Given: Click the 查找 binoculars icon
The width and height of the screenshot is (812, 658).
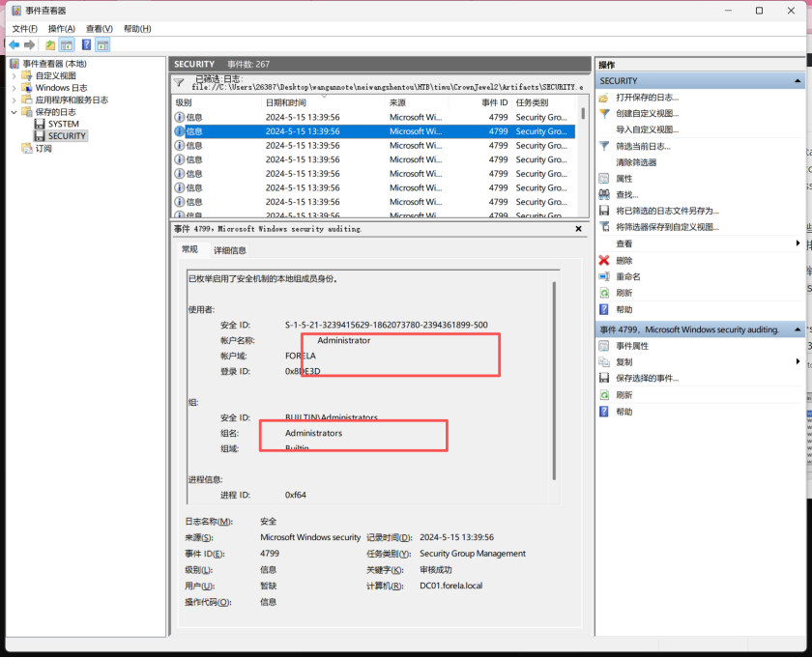Looking at the screenshot, I should tap(604, 194).
